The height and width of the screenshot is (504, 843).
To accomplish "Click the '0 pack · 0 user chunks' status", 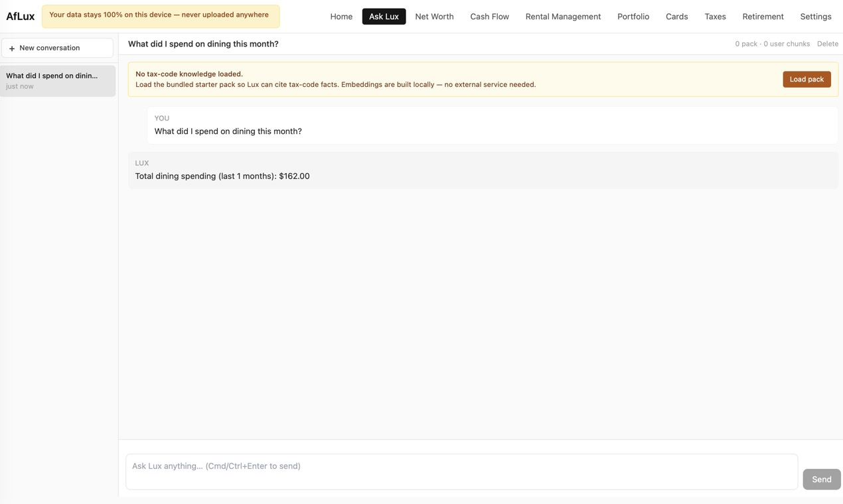I will [x=772, y=44].
